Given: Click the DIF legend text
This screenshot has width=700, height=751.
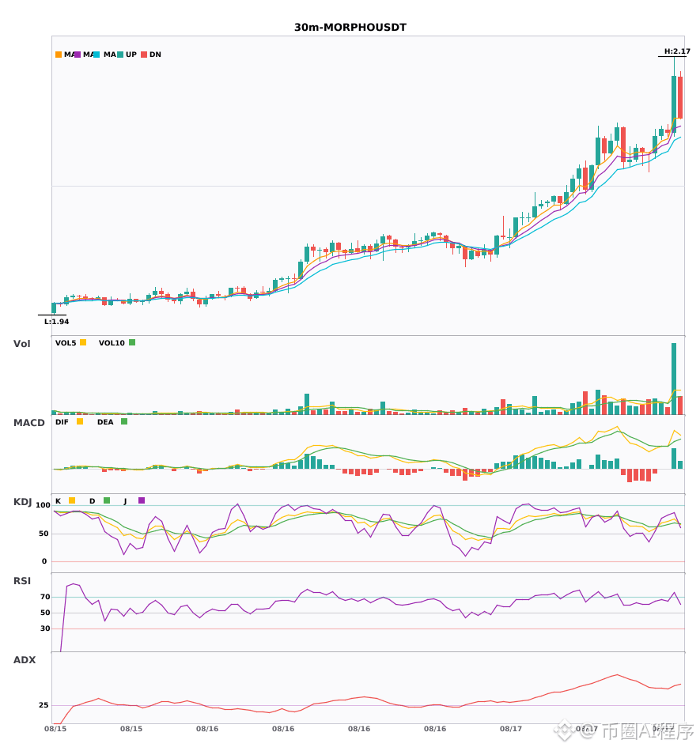Looking at the screenshot, I should click(x=62, y=422).
